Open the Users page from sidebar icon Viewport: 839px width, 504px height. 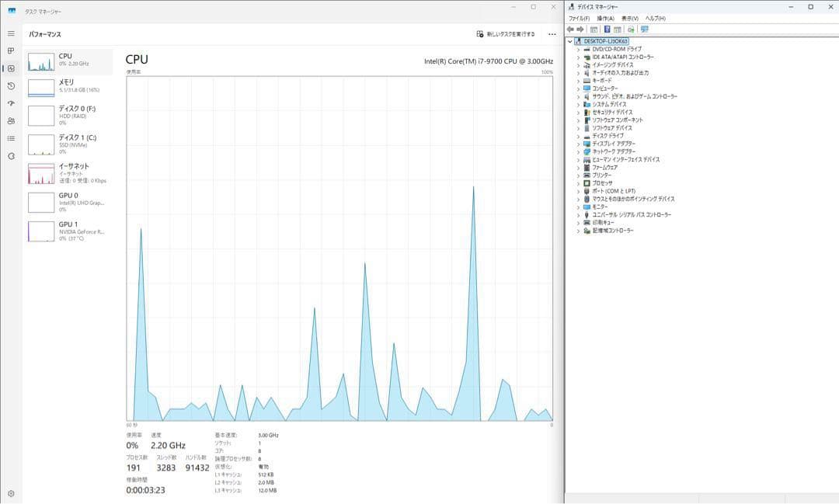click(11, 121)
